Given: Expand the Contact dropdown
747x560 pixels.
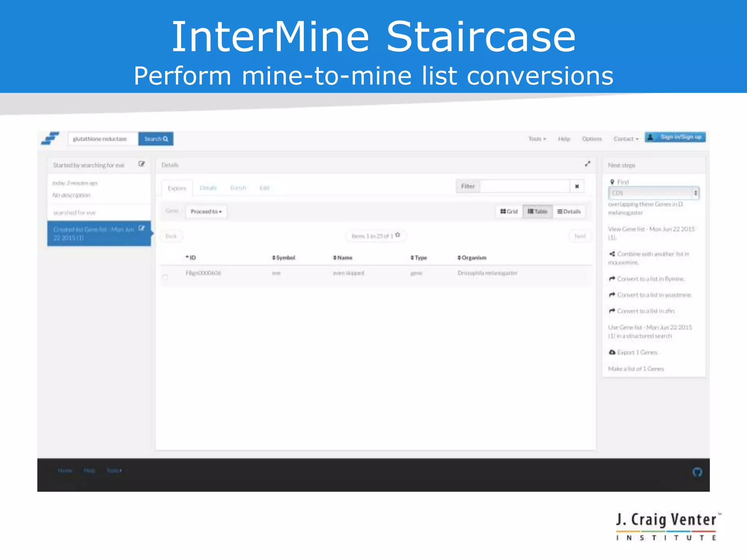Looking at the screenshot, I should tap(626, 139).
